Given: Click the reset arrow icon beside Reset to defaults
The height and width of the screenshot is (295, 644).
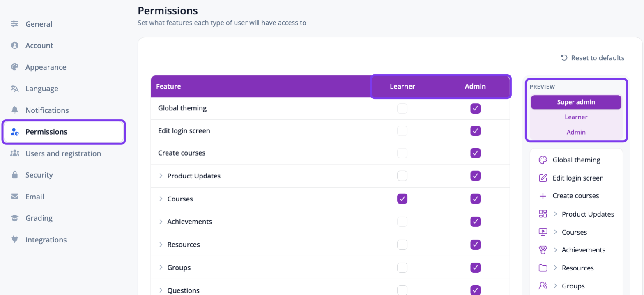Looking at the screenshot, I should click(564, 58).
